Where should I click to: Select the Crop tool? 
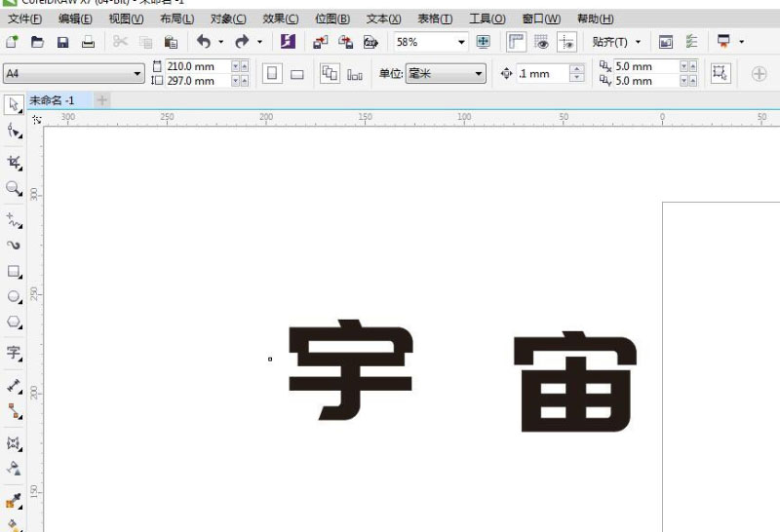[14, 162]
